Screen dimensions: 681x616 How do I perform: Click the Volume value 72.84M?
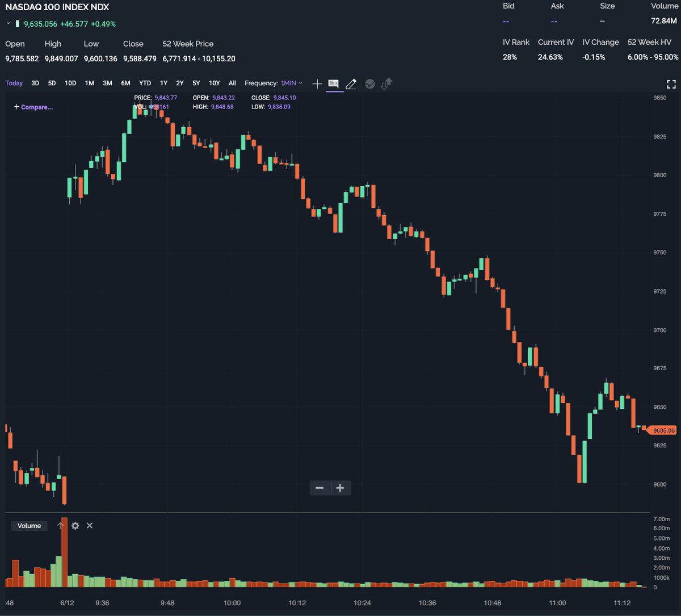click(x=663, y=21)
